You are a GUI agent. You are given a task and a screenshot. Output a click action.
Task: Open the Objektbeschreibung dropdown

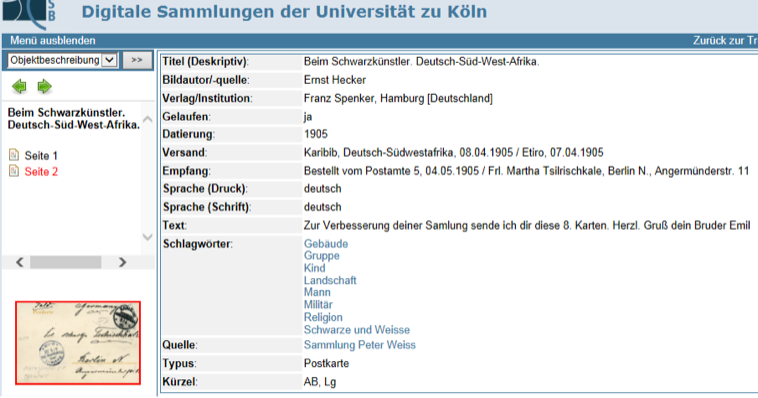point(62,60)
